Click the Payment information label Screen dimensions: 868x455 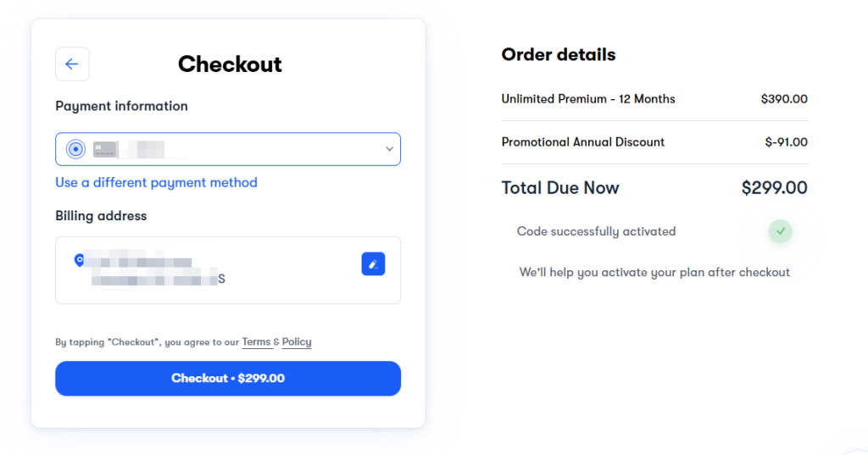pos(121,106)
